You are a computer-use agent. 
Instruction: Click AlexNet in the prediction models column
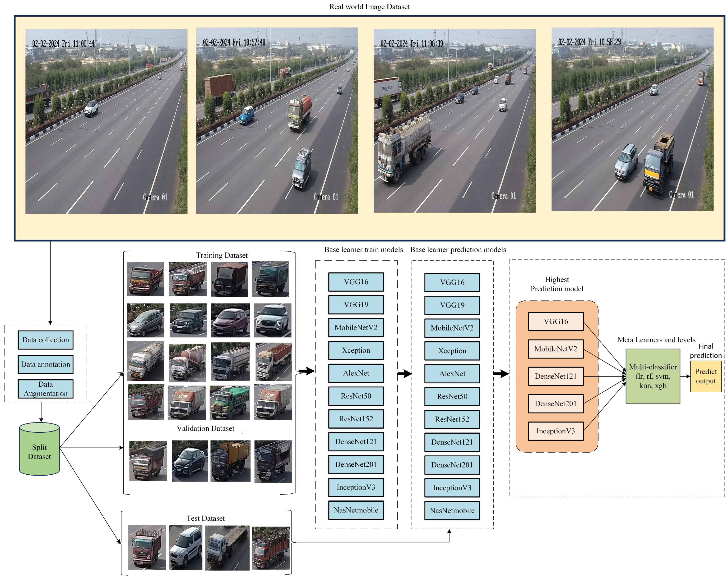pos(452,374)
